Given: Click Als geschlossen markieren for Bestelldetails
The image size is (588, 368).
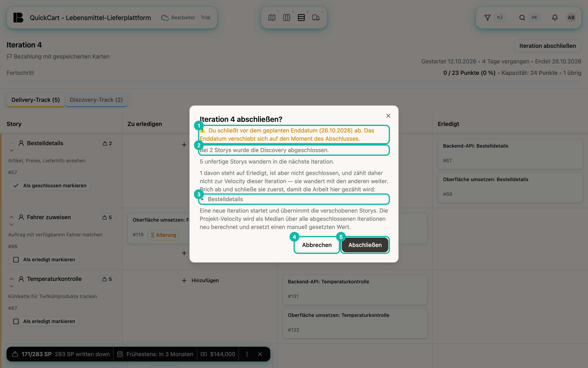Looking at the screenshot, I should pos(50,185).
